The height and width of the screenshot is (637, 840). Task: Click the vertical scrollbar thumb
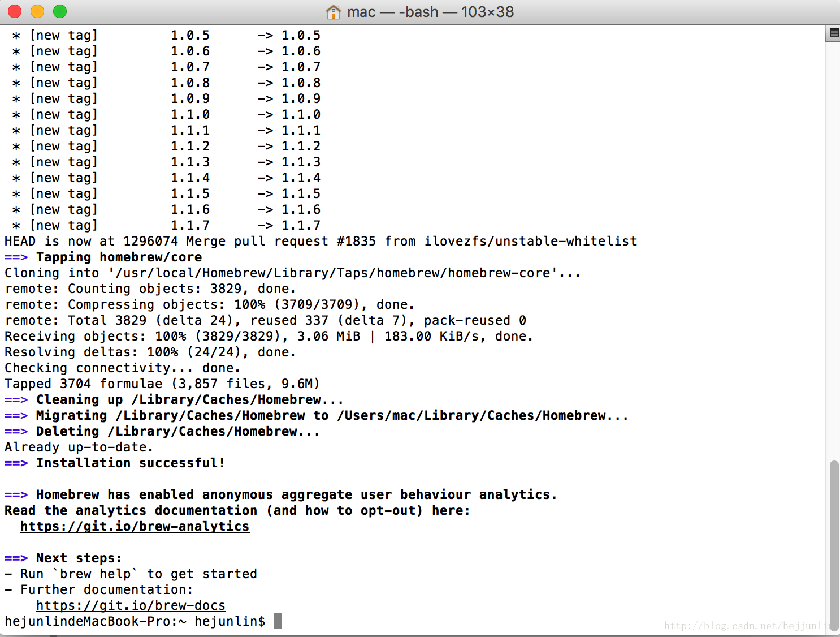click(834, 545)
